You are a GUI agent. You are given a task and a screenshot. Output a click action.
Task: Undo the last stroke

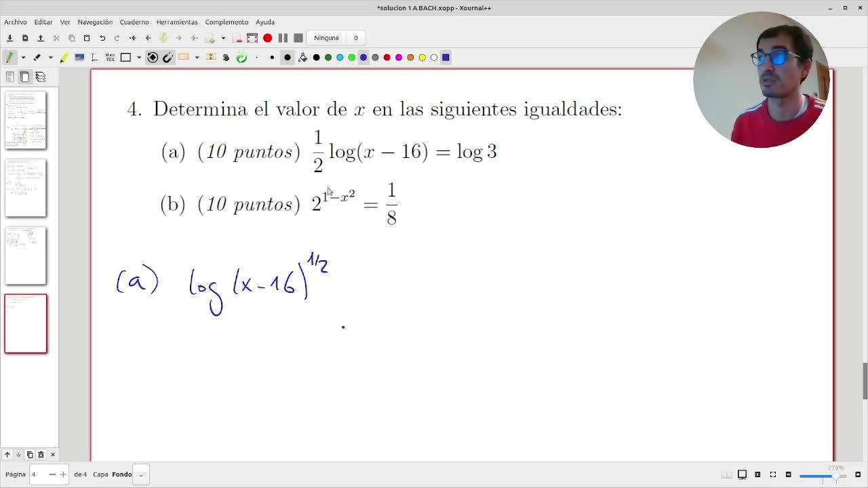point(102,38)
